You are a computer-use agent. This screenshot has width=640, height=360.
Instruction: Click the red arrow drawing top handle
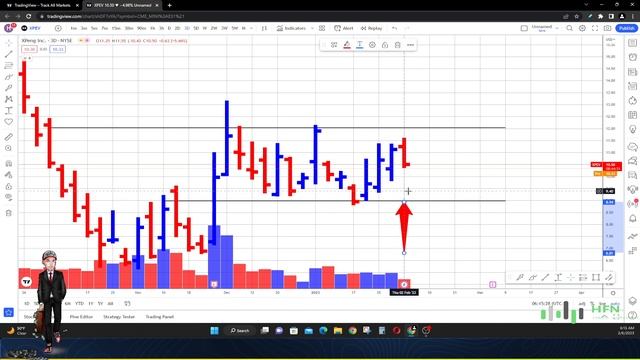[x=404, y=202]
